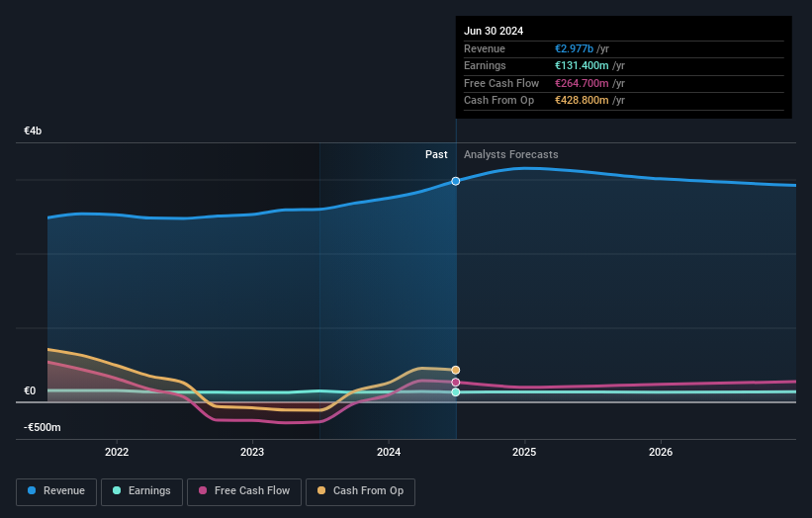This screenshot has width=812, height=518.
Task: Click the teal Earnings data point marker
Action: [x=456, y=392]
